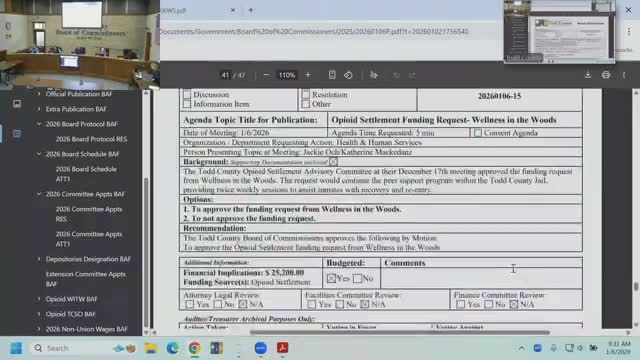Zoom out the PDF with the minus button
Viewport: 640px width, 360px height.
coord(266,75)
